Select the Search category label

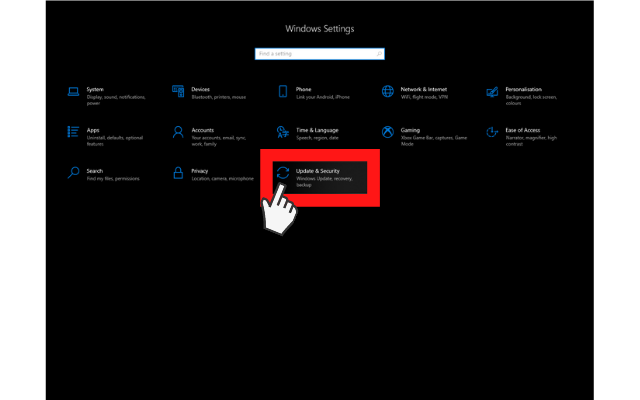point(95,171)
